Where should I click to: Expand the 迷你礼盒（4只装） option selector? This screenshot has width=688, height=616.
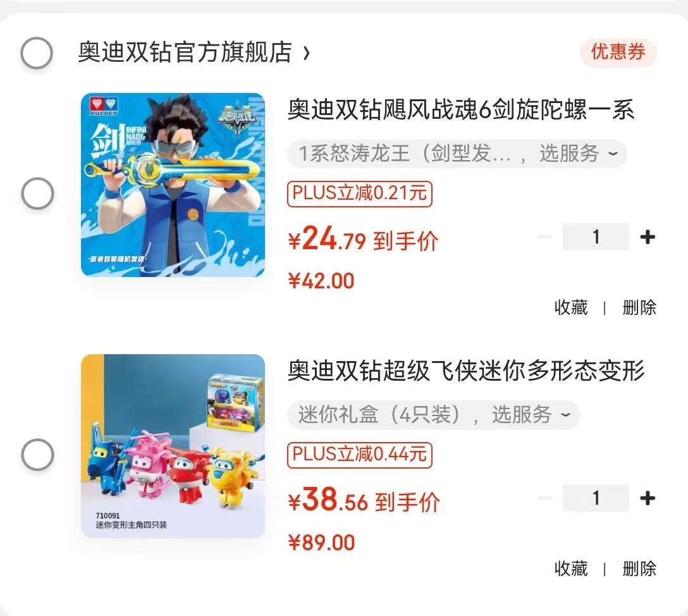434,415
